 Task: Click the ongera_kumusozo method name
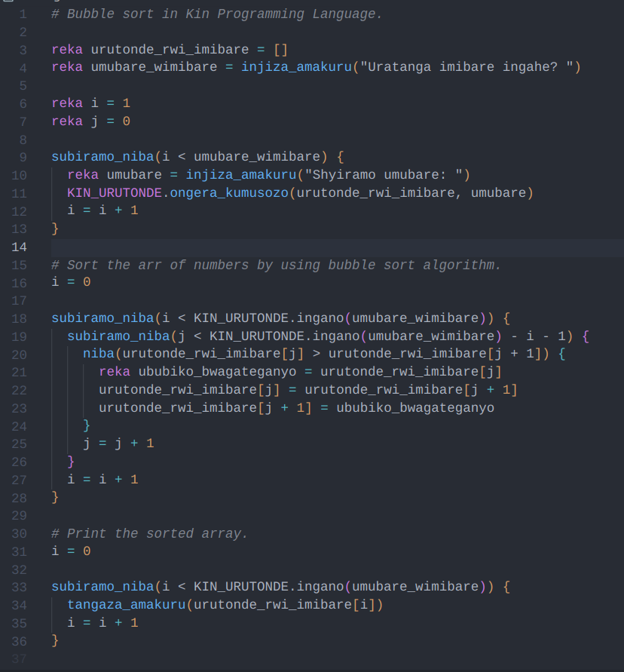[229, 193]
